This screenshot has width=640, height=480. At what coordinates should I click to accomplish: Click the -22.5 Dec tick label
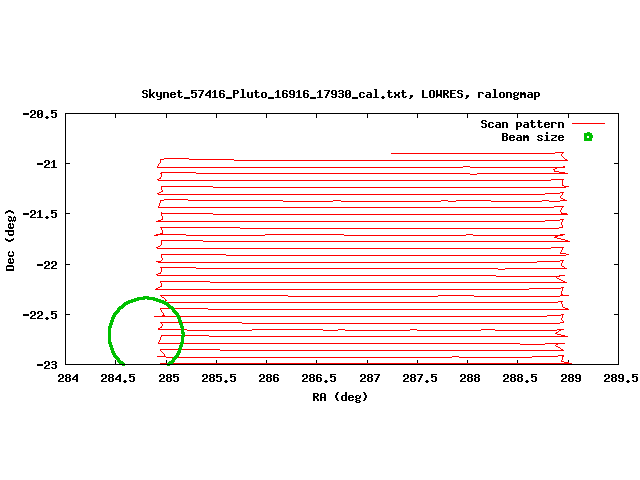click(x=40, y=315)
